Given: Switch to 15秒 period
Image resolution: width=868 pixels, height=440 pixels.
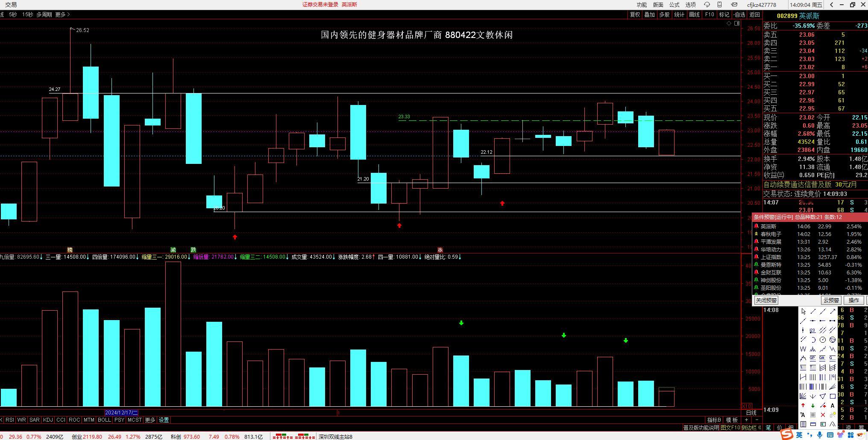Looking at the screenshot, I should click(27, 15).
